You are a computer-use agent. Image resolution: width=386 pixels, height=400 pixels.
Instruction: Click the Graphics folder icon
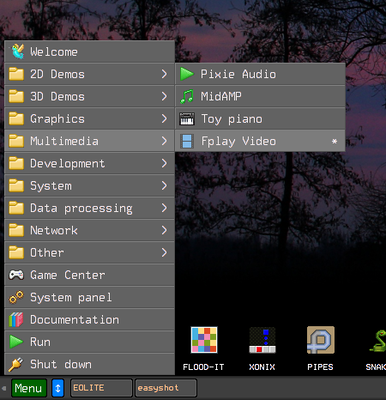tap(16, 119)
